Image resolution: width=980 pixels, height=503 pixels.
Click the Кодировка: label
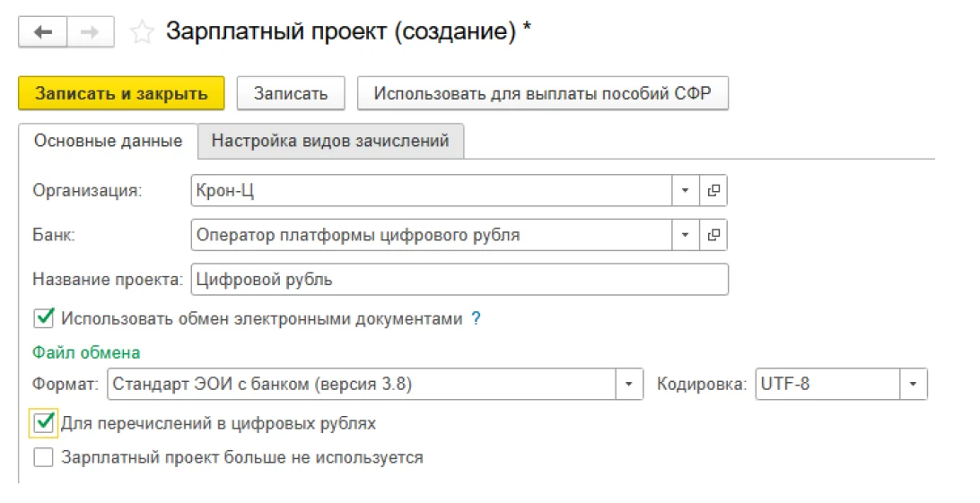(x=702, y=385)
